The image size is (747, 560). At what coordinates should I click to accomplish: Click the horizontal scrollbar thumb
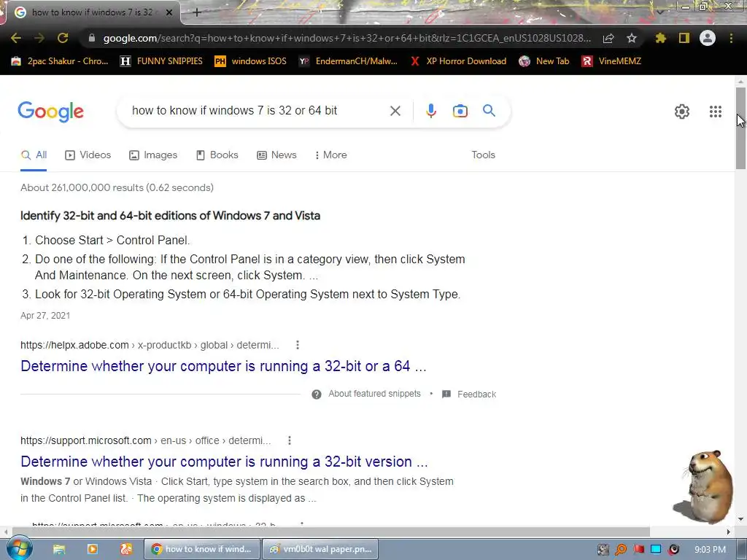[330, 532]
